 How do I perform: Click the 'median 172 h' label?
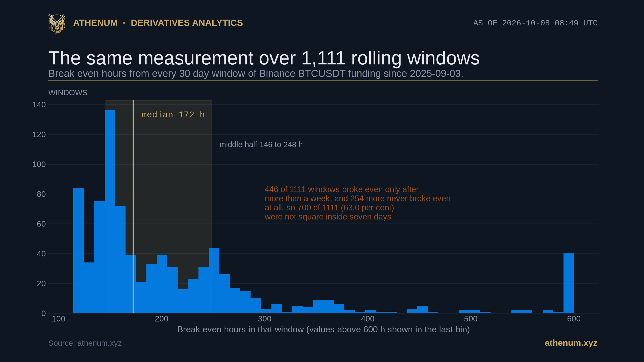[173, 115]
